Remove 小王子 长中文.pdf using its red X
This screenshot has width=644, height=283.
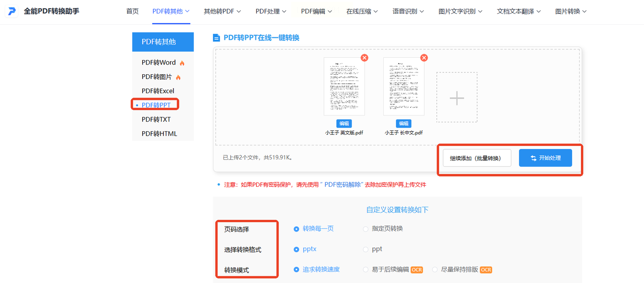[424, 58]
